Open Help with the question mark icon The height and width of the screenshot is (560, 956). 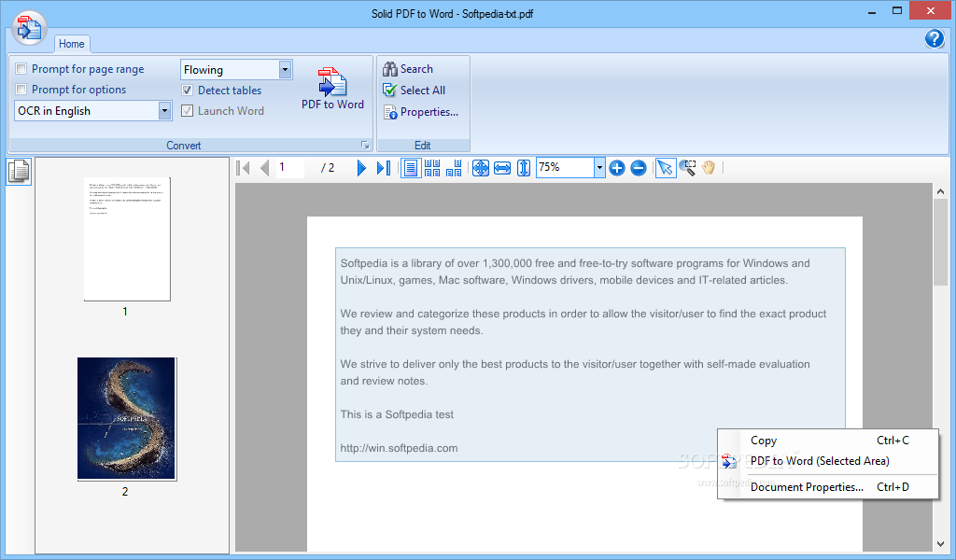coord(934,38)
